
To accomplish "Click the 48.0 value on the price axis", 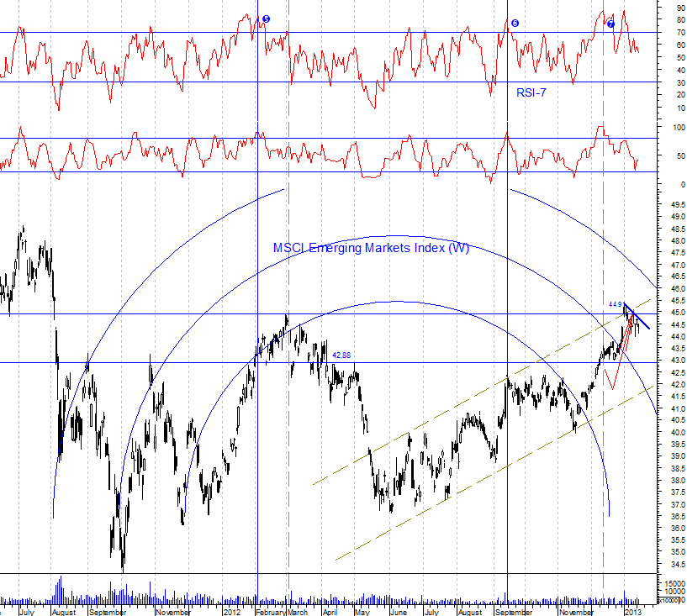I will coord(678,241).
